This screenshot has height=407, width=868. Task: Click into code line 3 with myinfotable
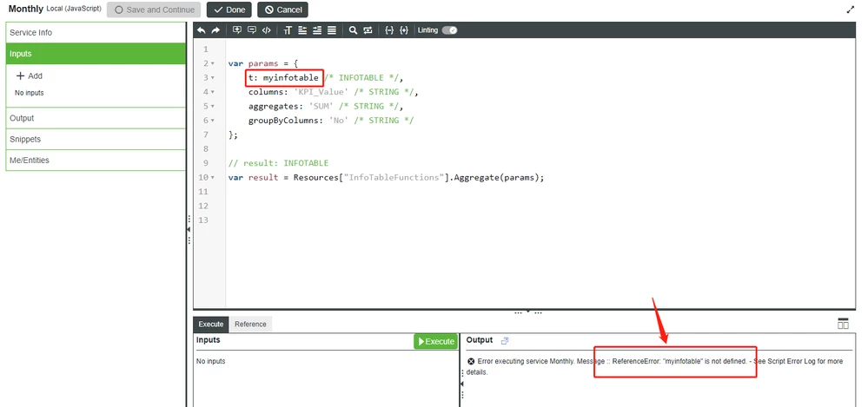tap(326, 78)
